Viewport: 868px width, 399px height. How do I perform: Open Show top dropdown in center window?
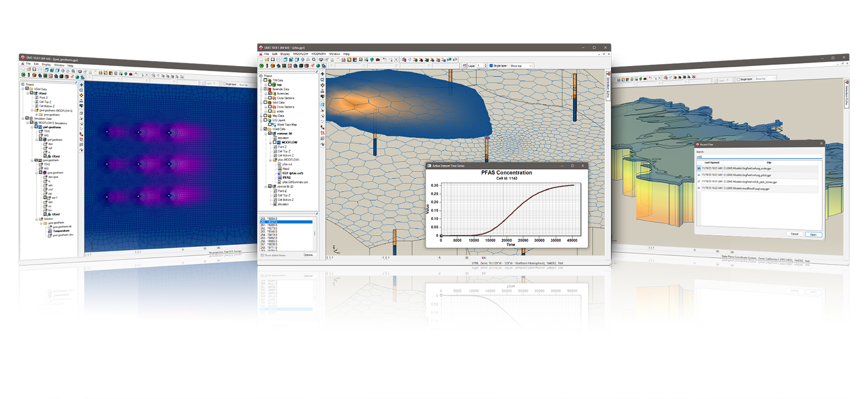click(x=521, y=65)
